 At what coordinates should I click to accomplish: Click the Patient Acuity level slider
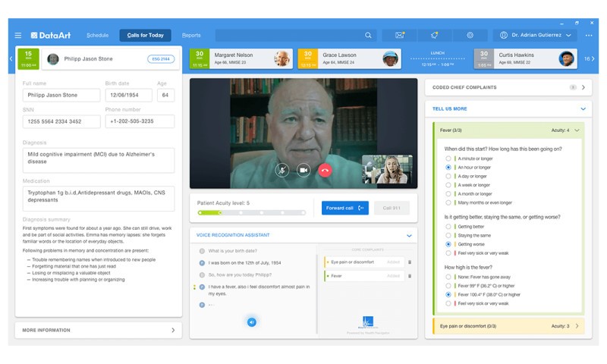(252, 213)
